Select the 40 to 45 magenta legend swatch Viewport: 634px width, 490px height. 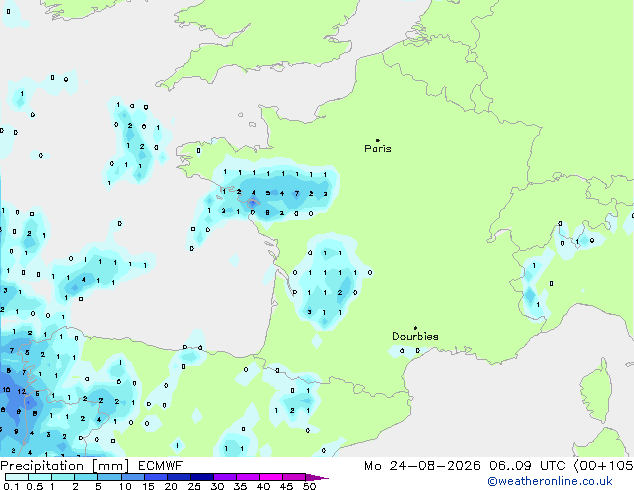(271, 477)
